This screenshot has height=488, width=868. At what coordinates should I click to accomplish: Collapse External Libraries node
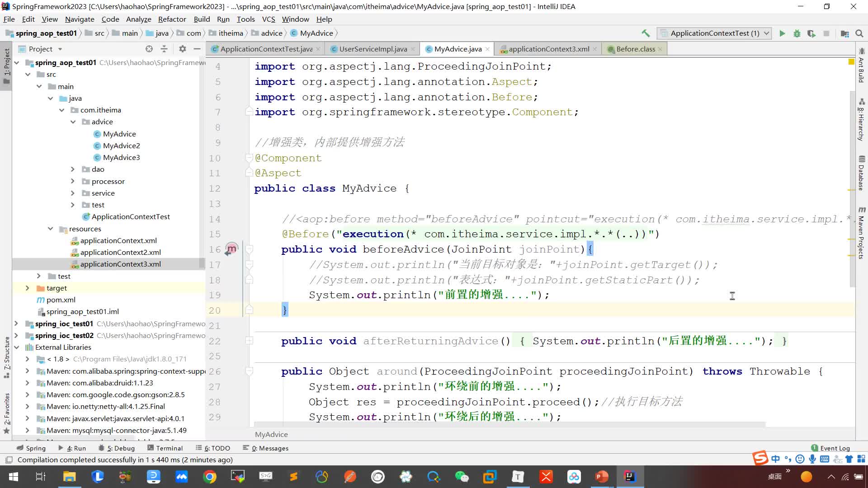pyautogui.click(x=17, y=347)
